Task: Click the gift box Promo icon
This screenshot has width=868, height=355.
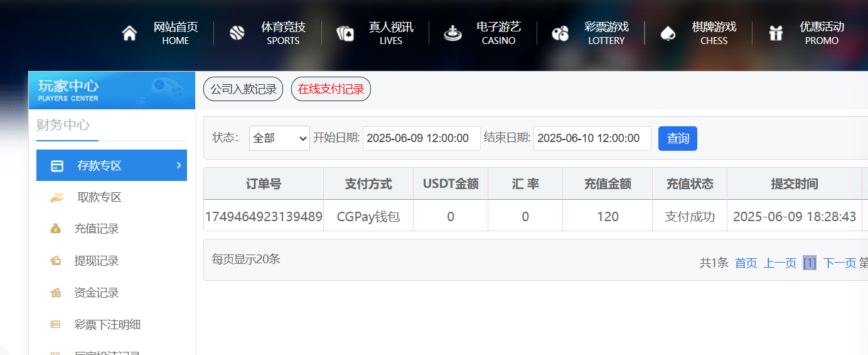Action: pyautogui.click(x=776, y=33)
